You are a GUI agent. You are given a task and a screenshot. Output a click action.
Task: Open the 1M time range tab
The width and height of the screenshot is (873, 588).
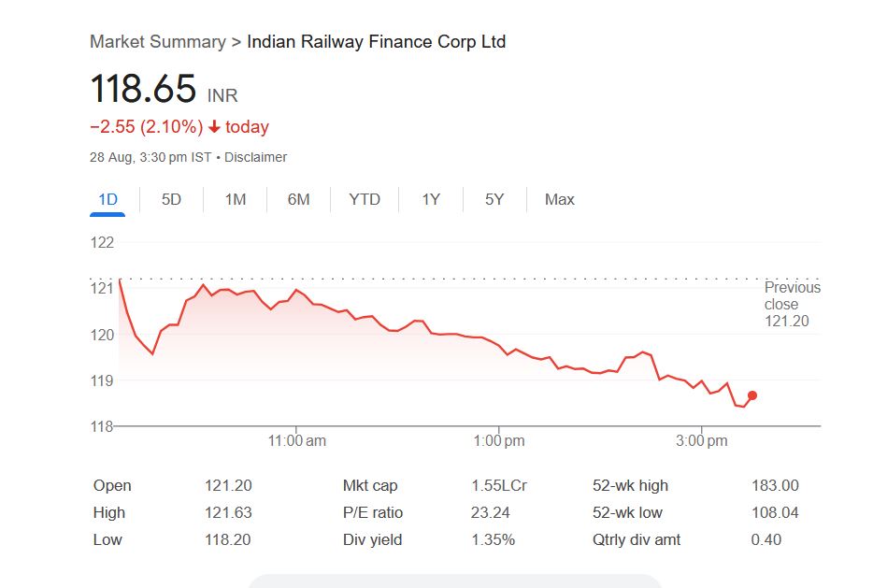pos(236,199)
